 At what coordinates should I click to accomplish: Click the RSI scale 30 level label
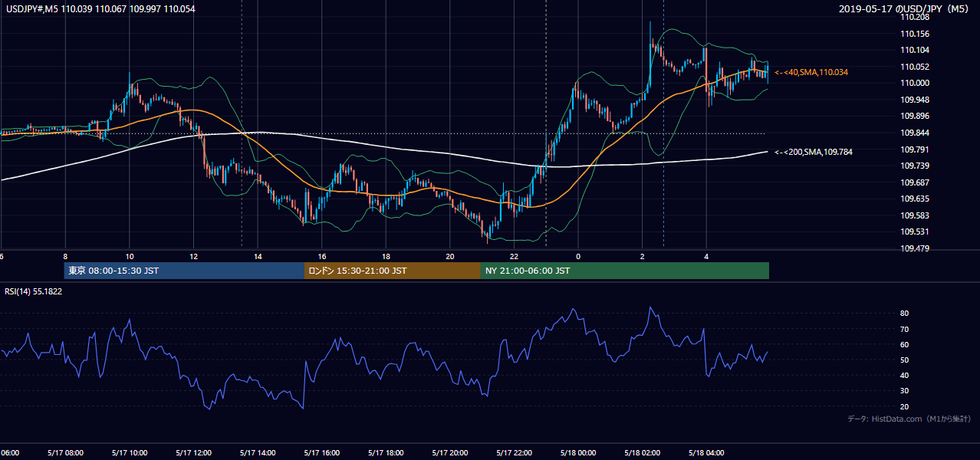tap(904, 391)
